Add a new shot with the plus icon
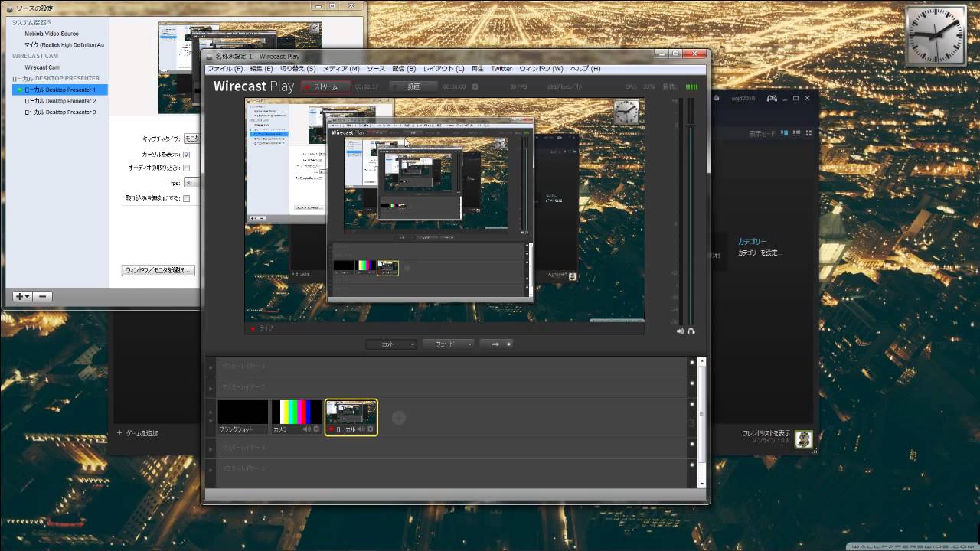The height and width of the screenshot is (551, 980). 398,417
